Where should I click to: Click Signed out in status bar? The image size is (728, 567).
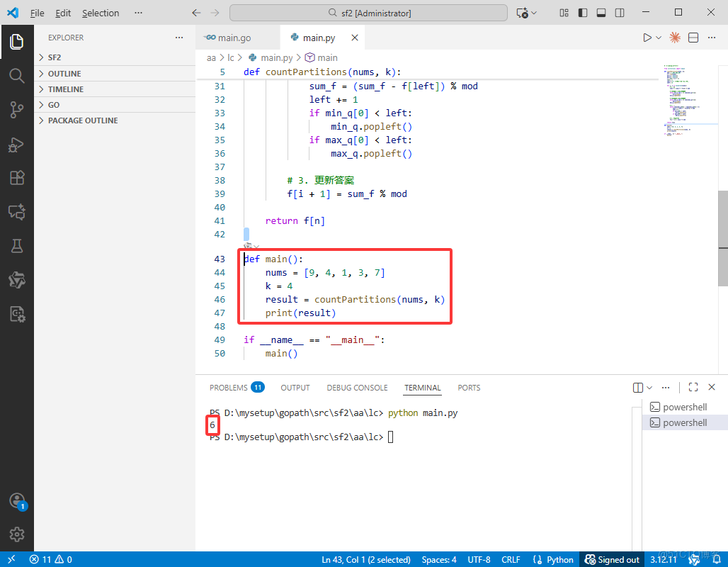click(612, 559)
